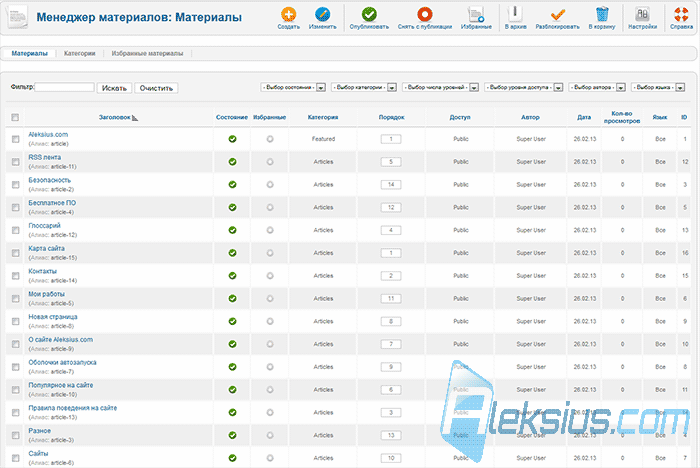Toggle published status of Aleksius.com row
The height and width of the screenshot is (468, 700).
(x=232, y=139)
